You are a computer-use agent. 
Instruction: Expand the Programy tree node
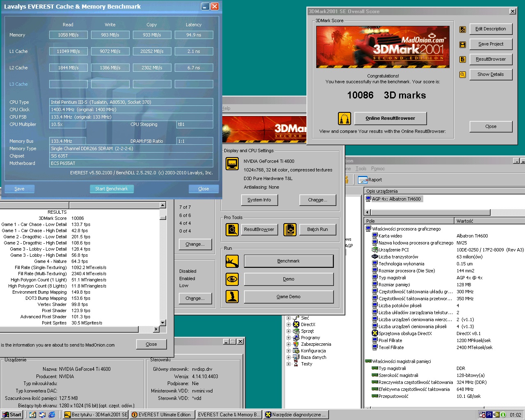[288, 338]
